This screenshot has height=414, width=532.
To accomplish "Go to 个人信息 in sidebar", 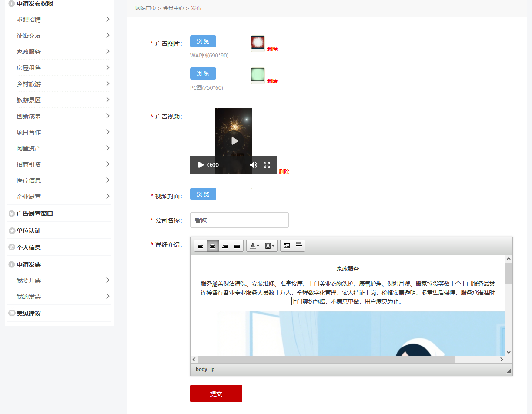I will click(29, 247).
